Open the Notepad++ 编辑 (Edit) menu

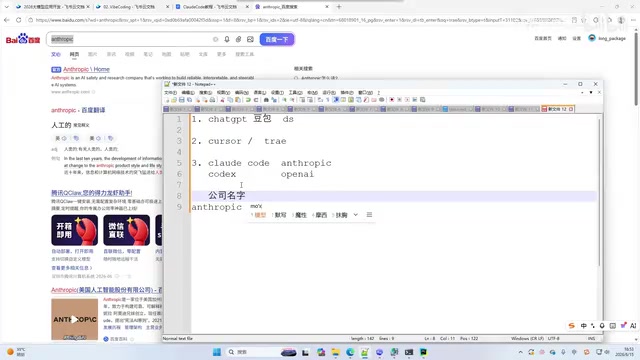(x=188, y=93)
